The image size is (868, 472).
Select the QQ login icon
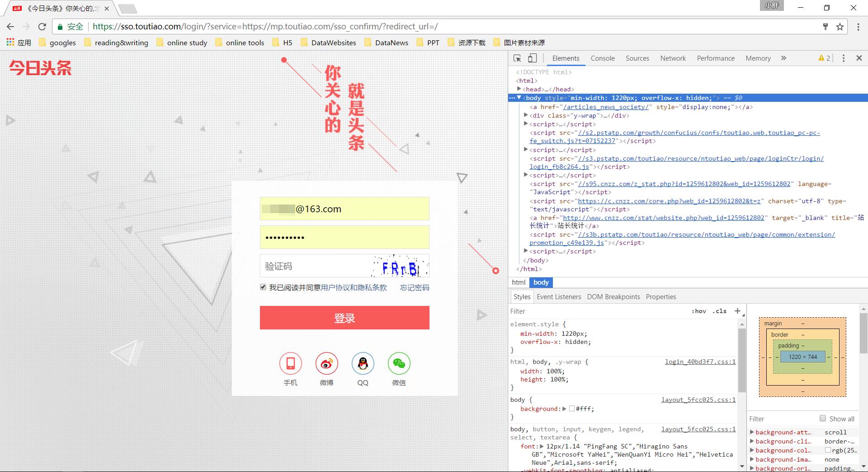[x=363, y=363]
